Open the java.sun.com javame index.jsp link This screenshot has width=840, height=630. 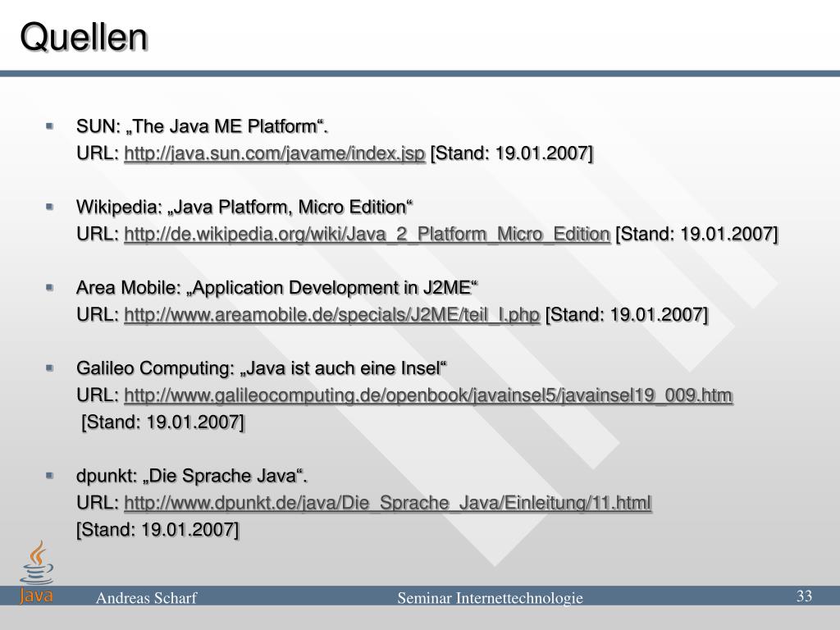coord(275,153)
